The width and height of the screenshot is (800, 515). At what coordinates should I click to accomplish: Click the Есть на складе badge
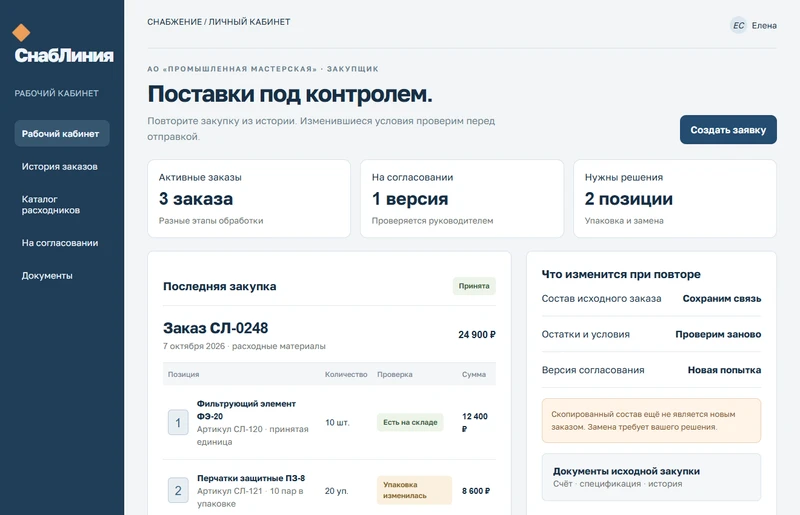[410, 422]
